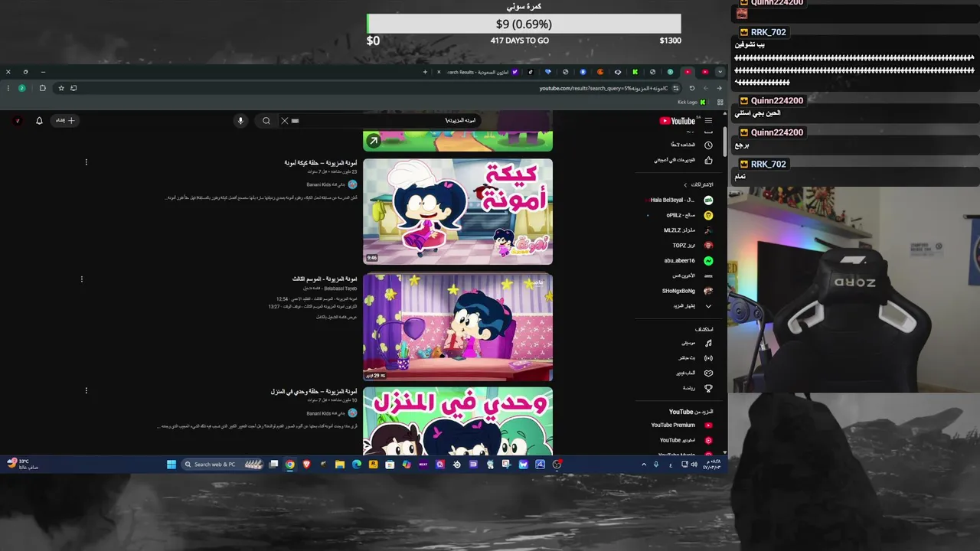Open Hala Bel3eyal subscription channel
980x551 pixels.
(681, 200)
